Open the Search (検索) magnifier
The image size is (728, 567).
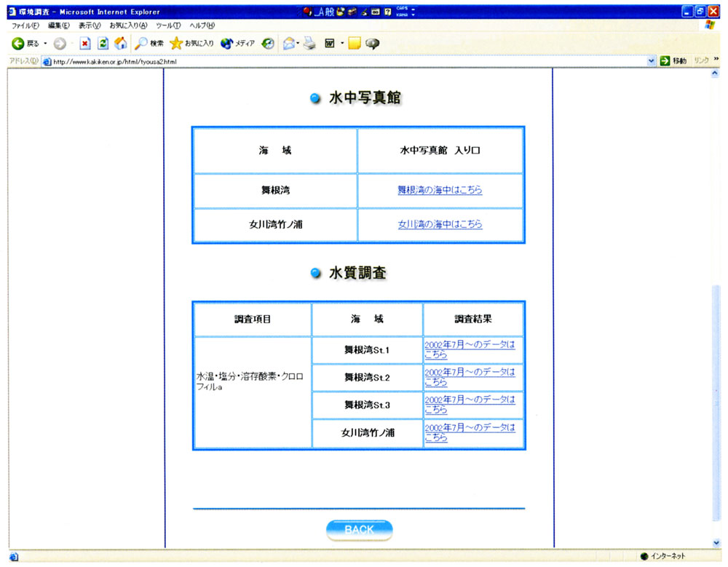pos(149,44)
